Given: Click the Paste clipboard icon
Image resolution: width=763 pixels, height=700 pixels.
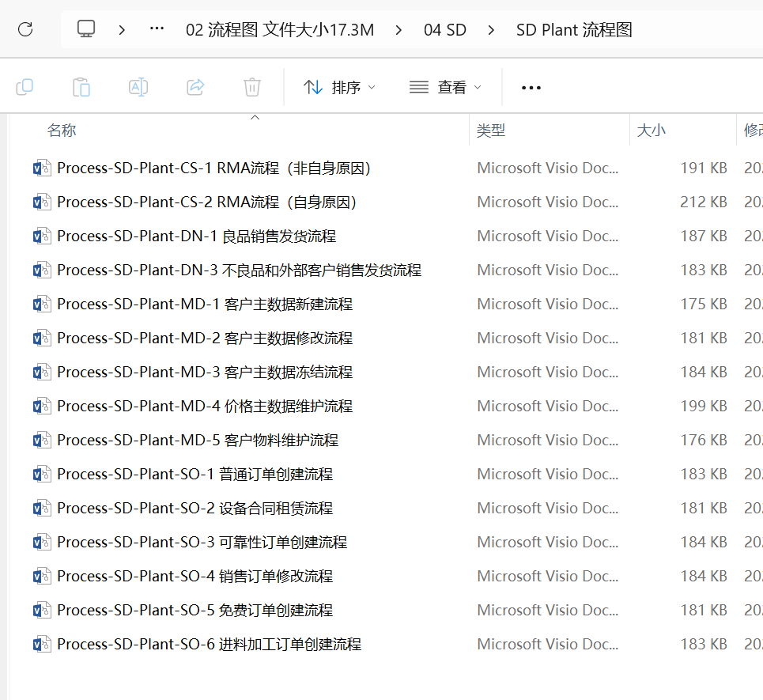Looking at the screenshot, I should pos(81,87).
